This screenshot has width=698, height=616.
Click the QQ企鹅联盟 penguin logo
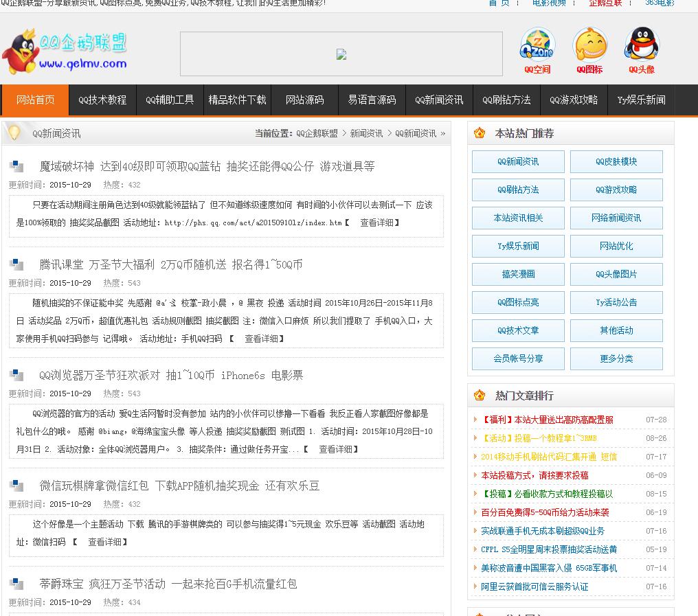(x=65, y=52)
